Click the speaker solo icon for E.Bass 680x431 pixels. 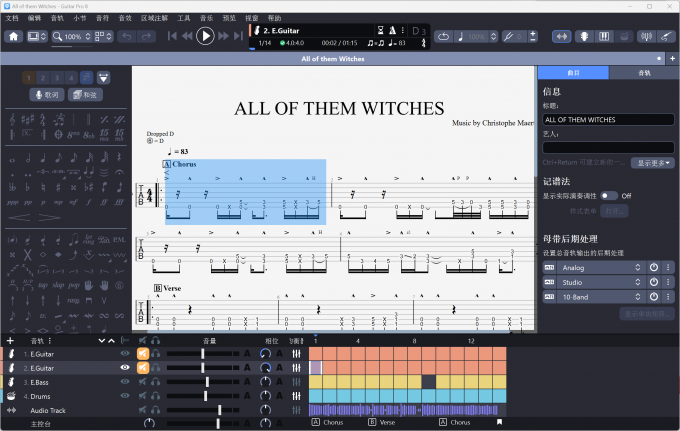pos(143,382)
